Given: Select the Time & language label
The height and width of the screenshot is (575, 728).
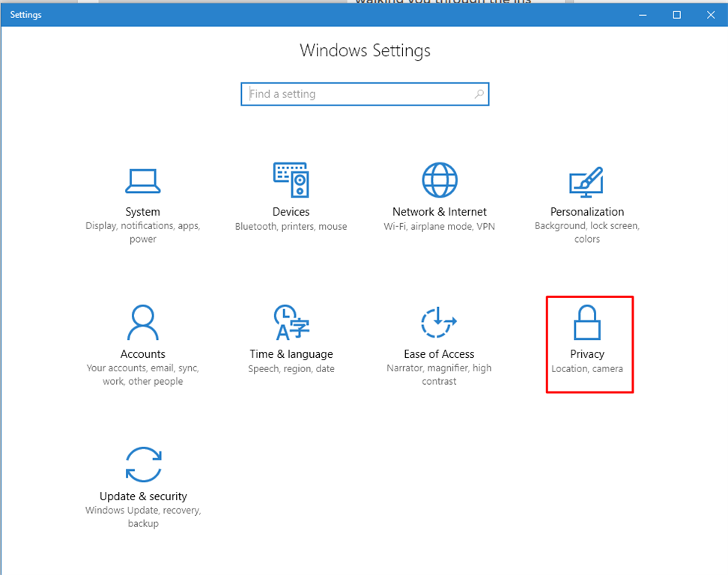Looking at the screenshot, I should (x=291, y=354).
